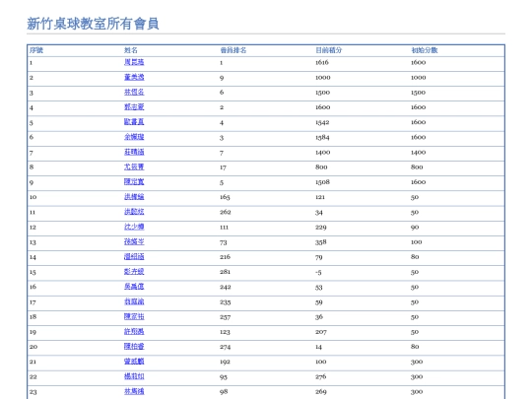The image size is (532, 399).
Task: Open the member name link in row 23
Action: point(134,391)
